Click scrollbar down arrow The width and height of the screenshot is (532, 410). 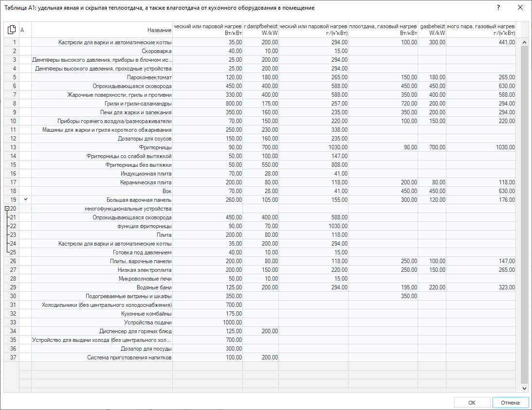pos(524,389)
